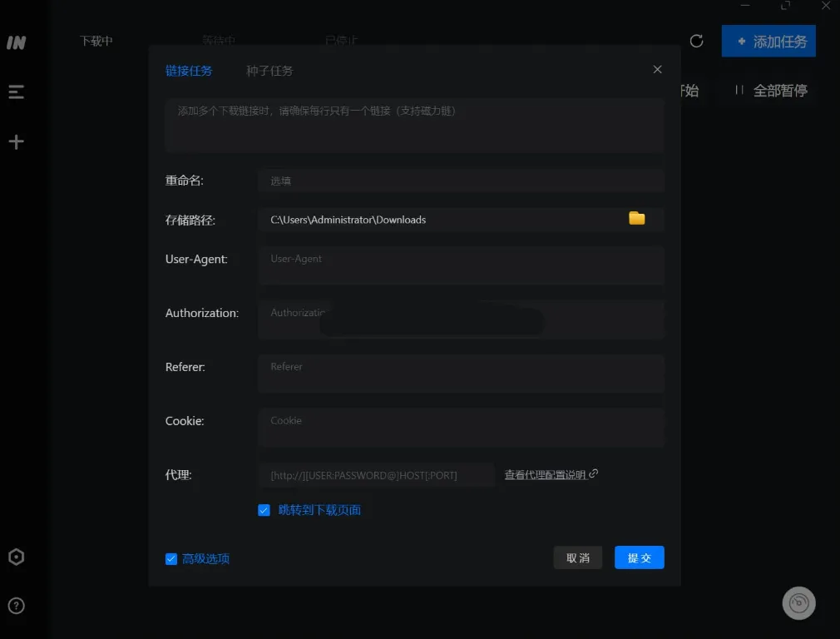Click the 重命名 input field
Image resolution: width=840 pixels, height=639 pixels.
[x=461, y=181]
